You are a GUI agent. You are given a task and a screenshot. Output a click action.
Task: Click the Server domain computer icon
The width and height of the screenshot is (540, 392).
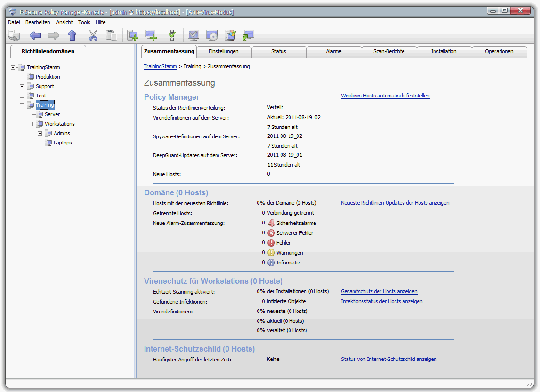click(40, 115)
